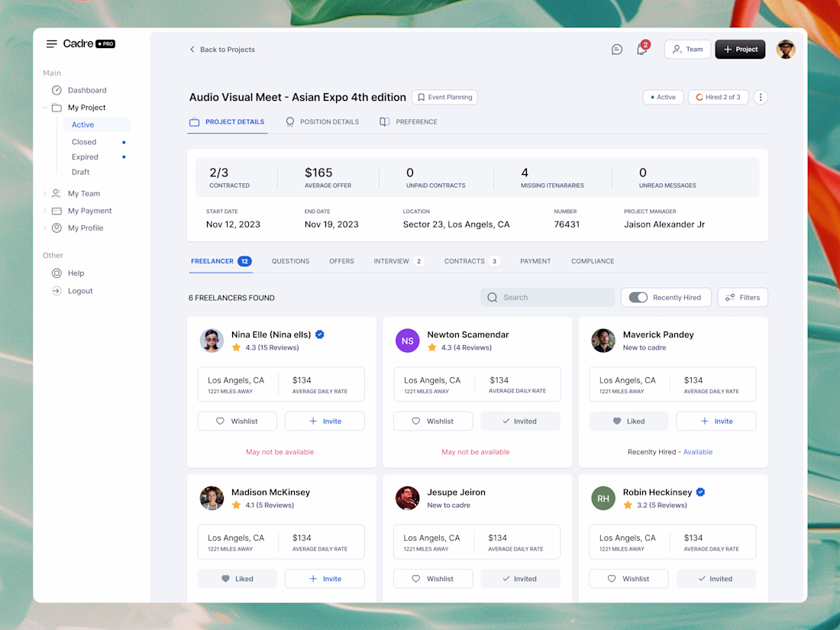Open the Contracts tab

pyautogui.click(x=472, y=261)
